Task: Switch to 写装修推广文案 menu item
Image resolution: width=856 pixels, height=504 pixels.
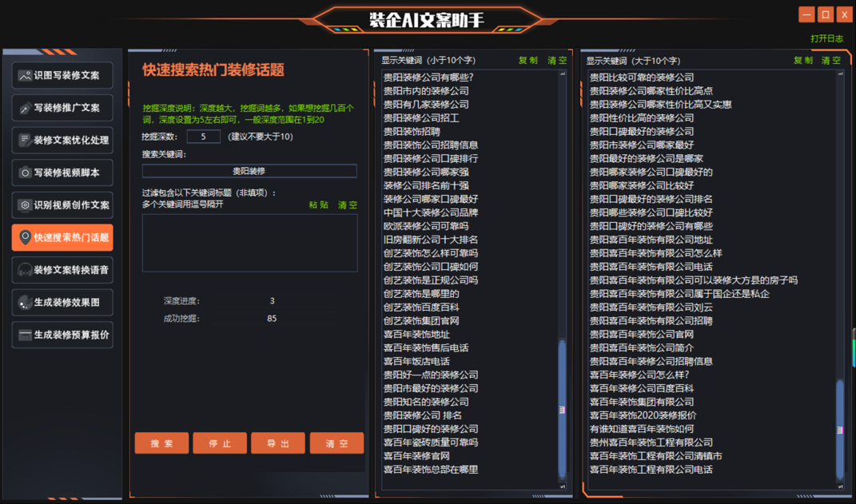Action: click(x=62, y=108)
